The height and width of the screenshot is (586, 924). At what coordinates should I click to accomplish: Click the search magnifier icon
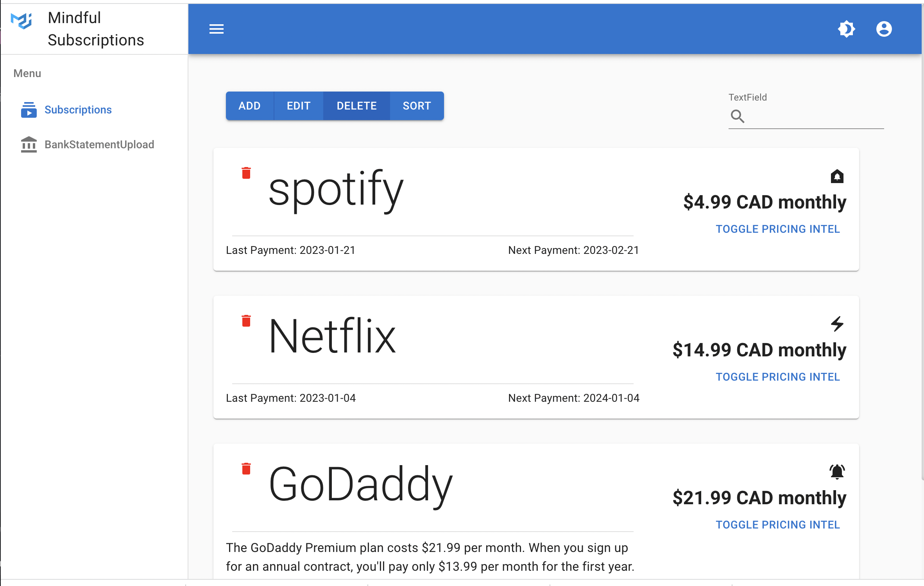pos(738,116)
